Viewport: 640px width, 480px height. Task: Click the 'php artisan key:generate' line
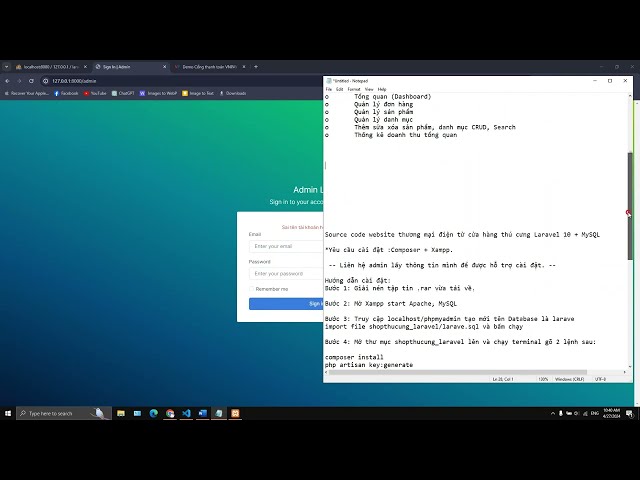(369, 365)
